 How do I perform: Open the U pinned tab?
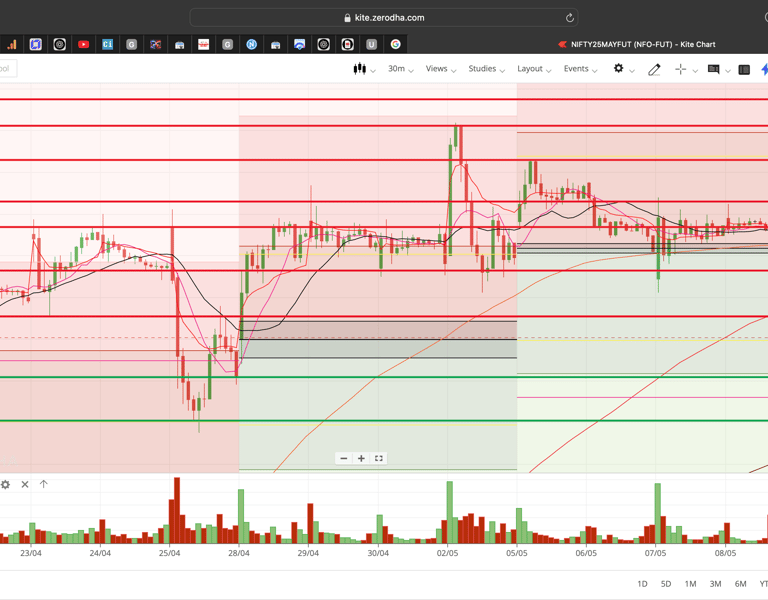[x=371, y=45]
